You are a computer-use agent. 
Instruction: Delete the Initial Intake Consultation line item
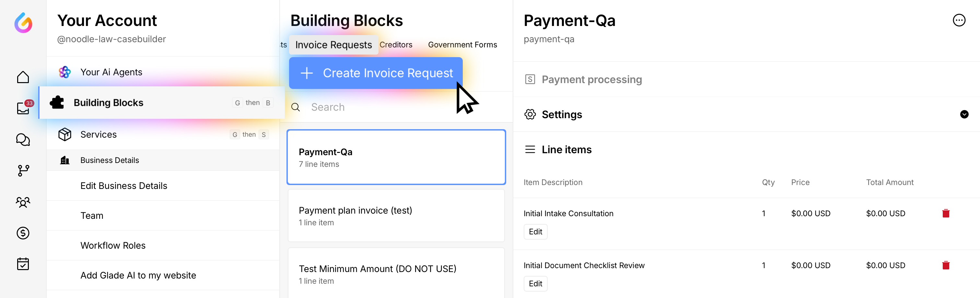[945, 213]
